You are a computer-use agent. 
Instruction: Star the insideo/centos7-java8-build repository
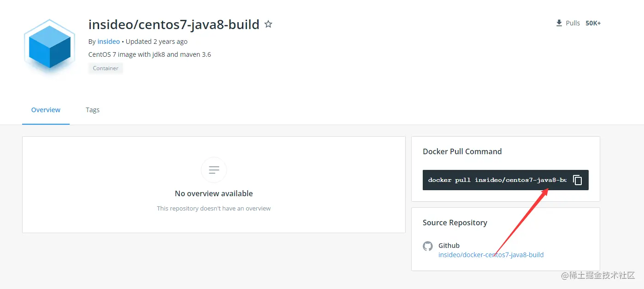268,24
